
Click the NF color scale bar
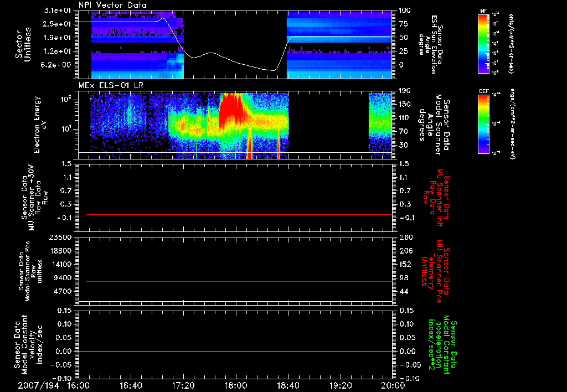pyautogui.click(x=484, y=44)
